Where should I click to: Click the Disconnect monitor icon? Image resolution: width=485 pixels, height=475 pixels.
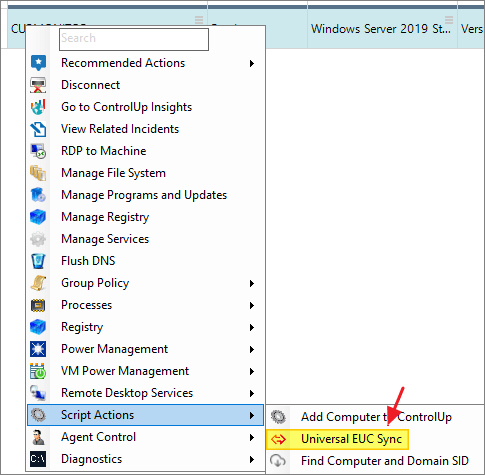tap(38, 85)
